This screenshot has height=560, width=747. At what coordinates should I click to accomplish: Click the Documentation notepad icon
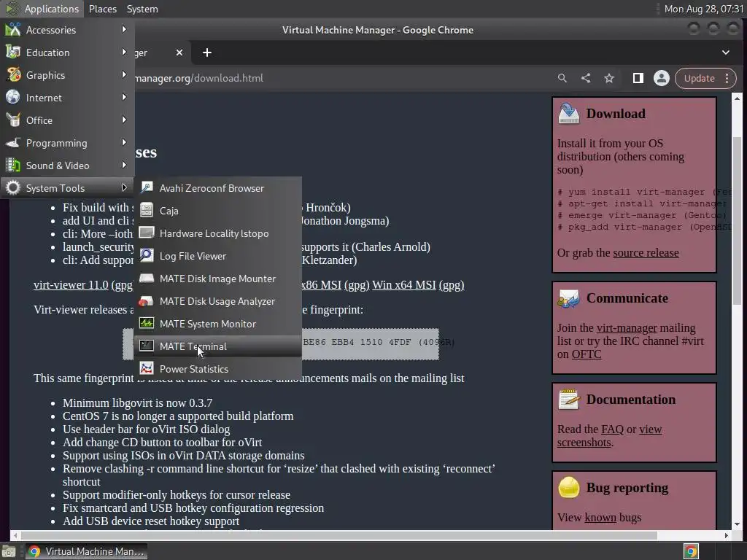569,399
